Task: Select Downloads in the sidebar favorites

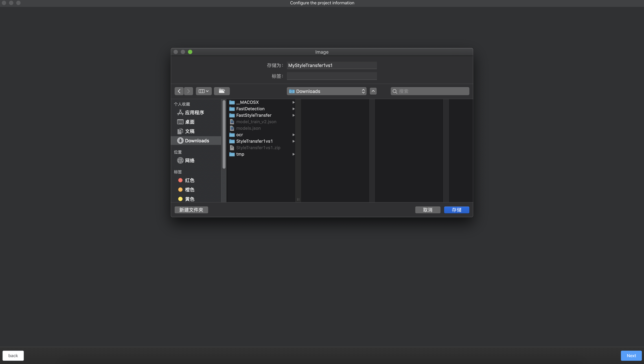Action: click(x=197, y=141)
